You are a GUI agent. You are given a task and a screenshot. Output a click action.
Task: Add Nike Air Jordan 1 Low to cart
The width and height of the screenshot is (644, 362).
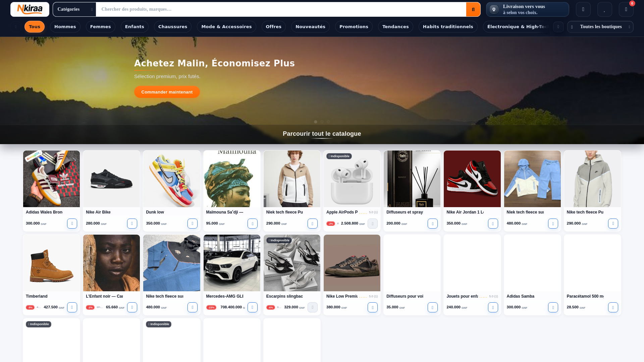tap(493, 224)
